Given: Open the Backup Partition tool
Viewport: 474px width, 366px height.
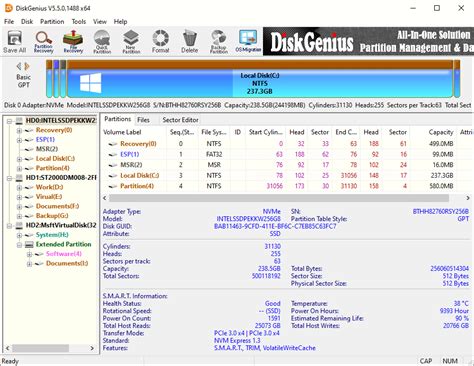Looking at the screenshot, I should tap(219, 42).
